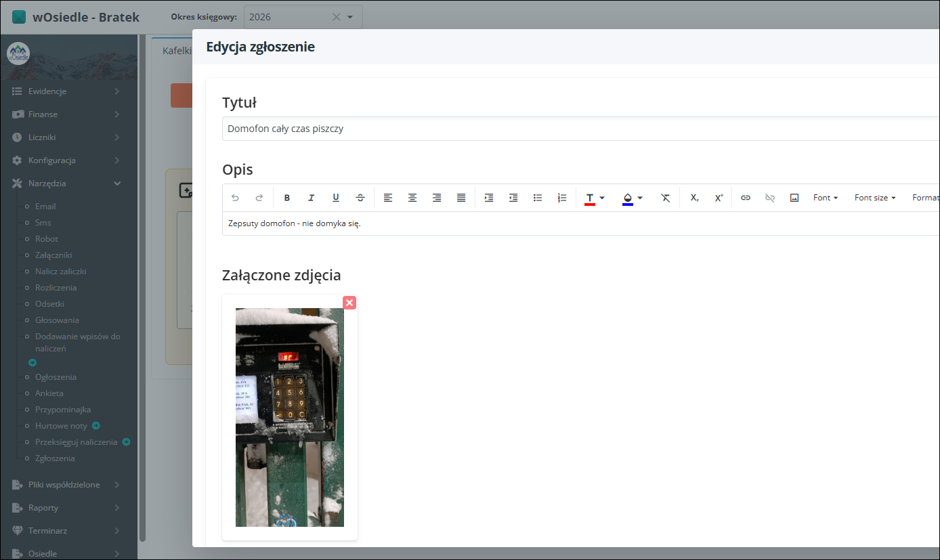Screen dimensions: 940x560
Task: Toggle bold formatting in description editor
Action: [287, 198]
